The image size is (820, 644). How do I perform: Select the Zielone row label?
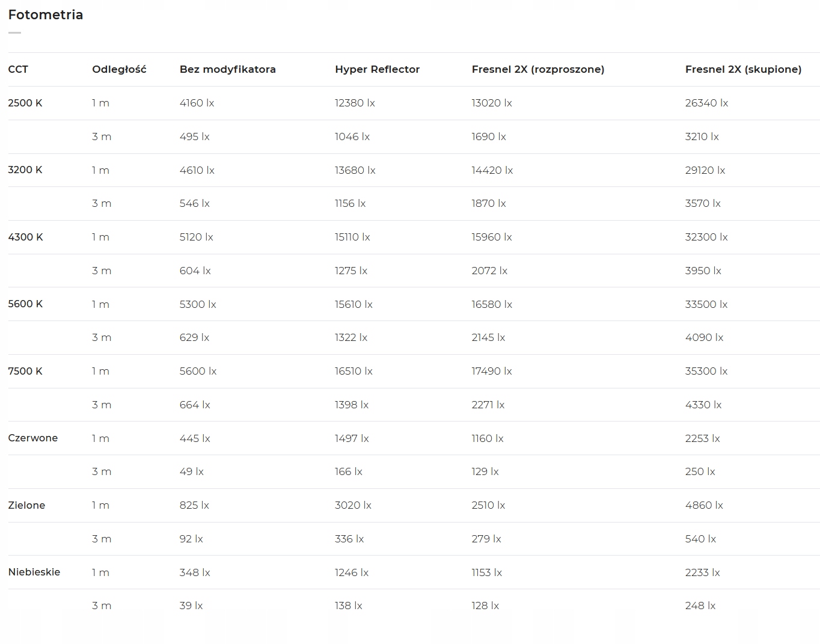click(26, 505)
